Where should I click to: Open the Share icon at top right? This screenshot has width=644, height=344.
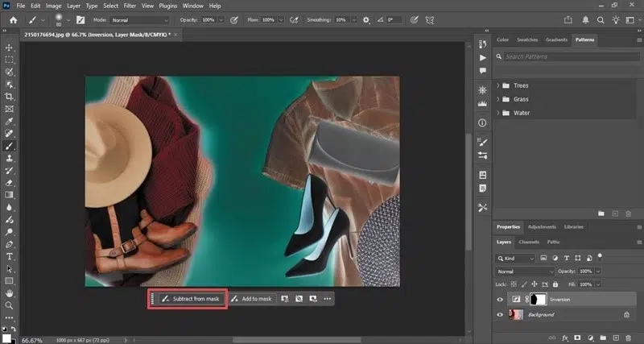(568, 19)
